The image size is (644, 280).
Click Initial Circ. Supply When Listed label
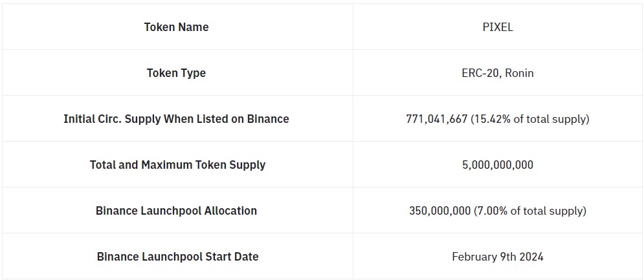[176, 119]
